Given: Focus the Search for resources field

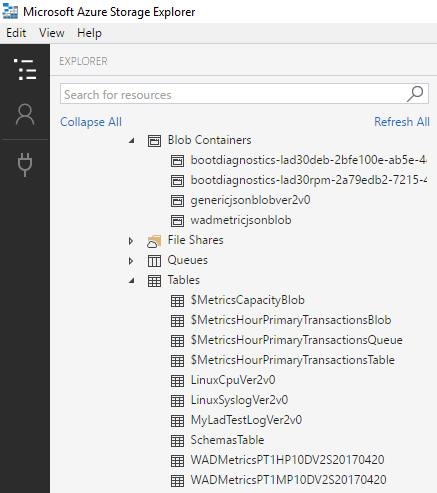Looking at the screenshot, I should [x=244, y=94].
